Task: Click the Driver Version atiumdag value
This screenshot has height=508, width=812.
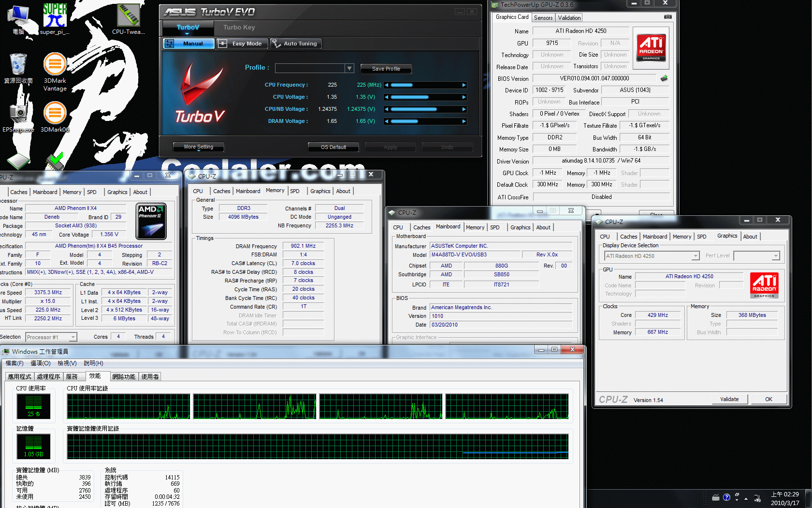Action: pos(601,161)
